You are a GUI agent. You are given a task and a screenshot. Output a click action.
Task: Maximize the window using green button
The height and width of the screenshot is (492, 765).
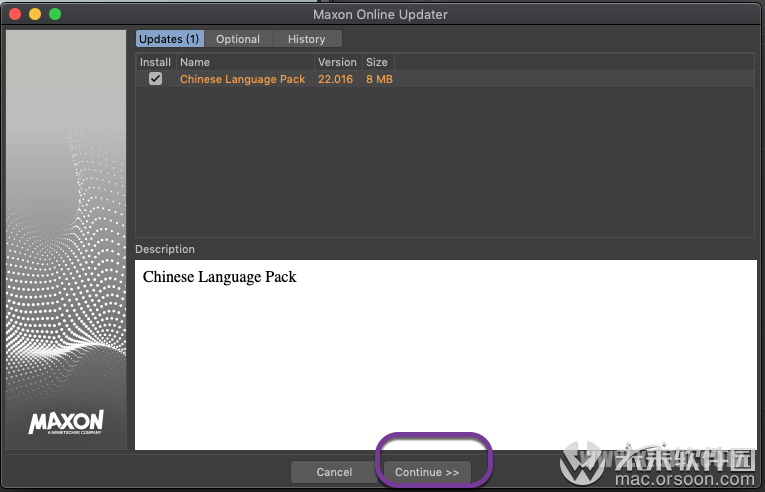point(55,14)
